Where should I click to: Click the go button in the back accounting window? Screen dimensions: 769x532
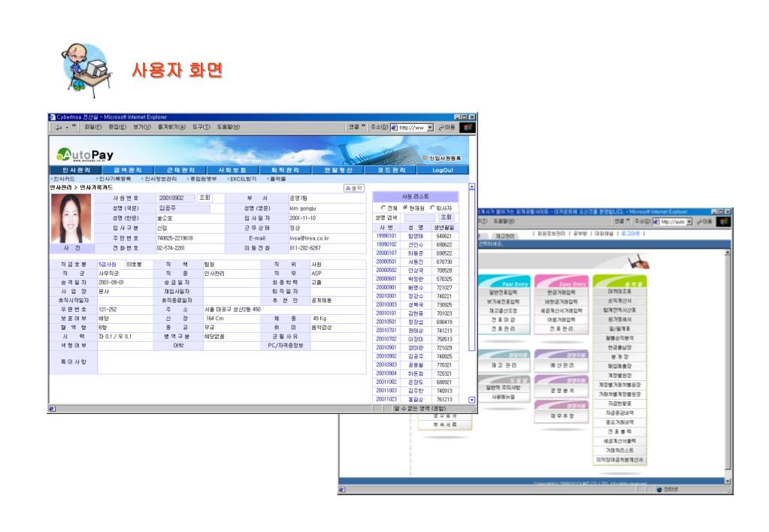704,222
